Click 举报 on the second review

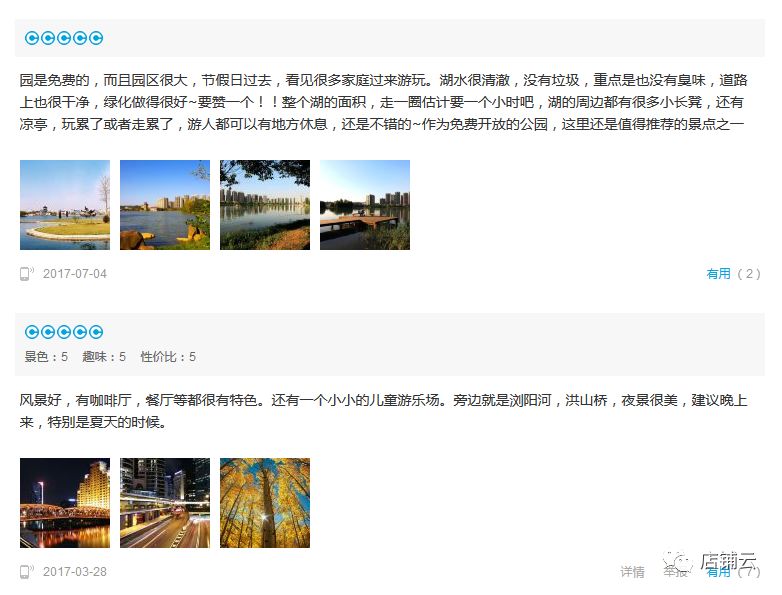pos(675,572)
